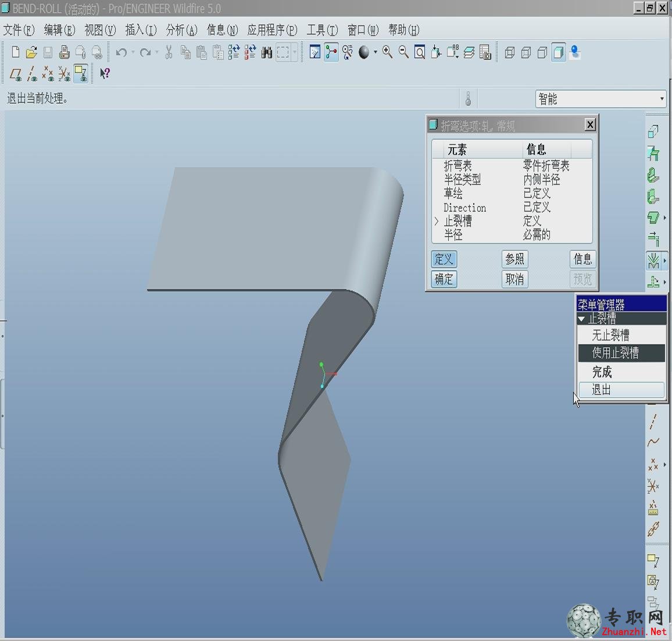Toggle datum planes visibility
The image size is (672, 641).
(16, 74)
